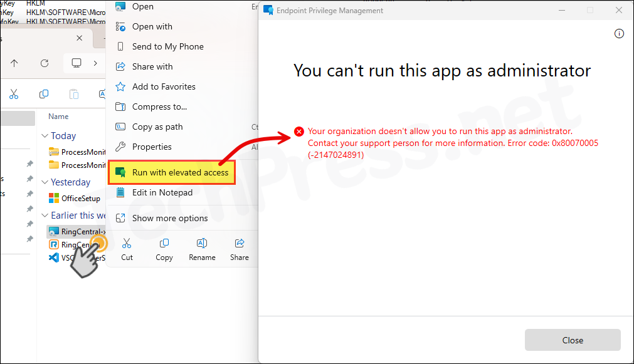Image resolution: width=634 pixels, height=364 pixels.
Task: Click the Show more options icon
Action: click(x=120, y=218)
